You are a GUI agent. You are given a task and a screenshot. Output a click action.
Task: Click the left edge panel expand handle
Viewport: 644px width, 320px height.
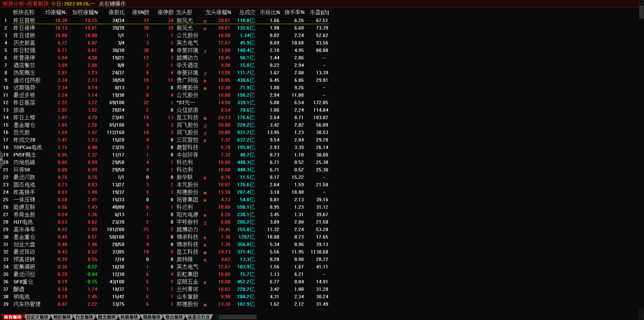coord(1,159)
